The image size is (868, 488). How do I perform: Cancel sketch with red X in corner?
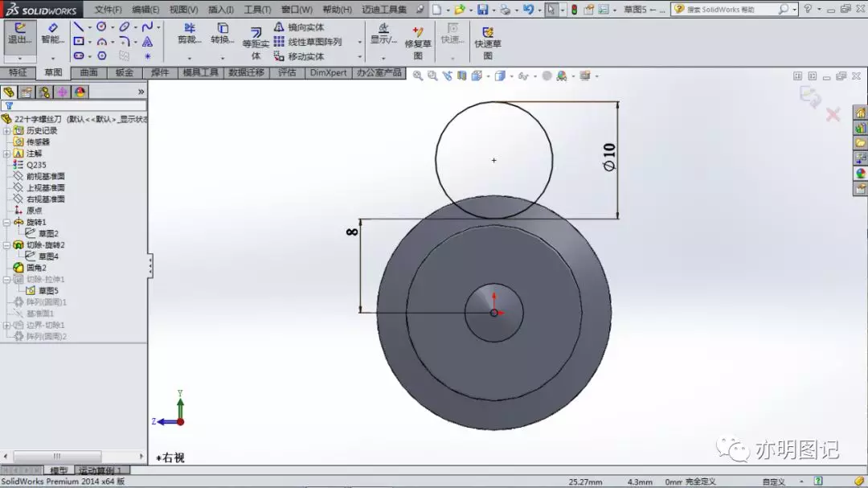tap(833, 115)
